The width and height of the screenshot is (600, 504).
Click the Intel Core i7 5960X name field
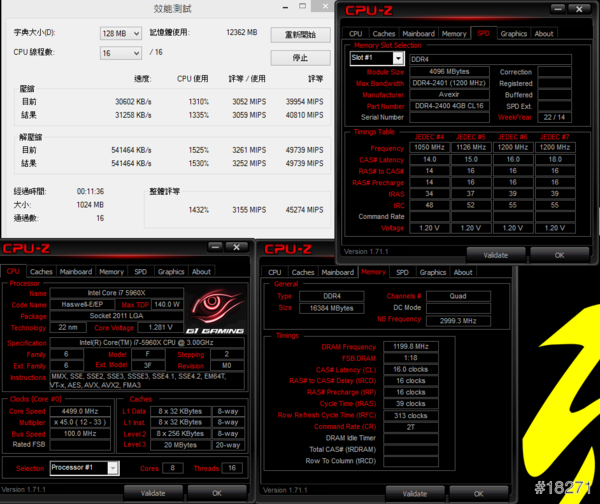[117, 293]
